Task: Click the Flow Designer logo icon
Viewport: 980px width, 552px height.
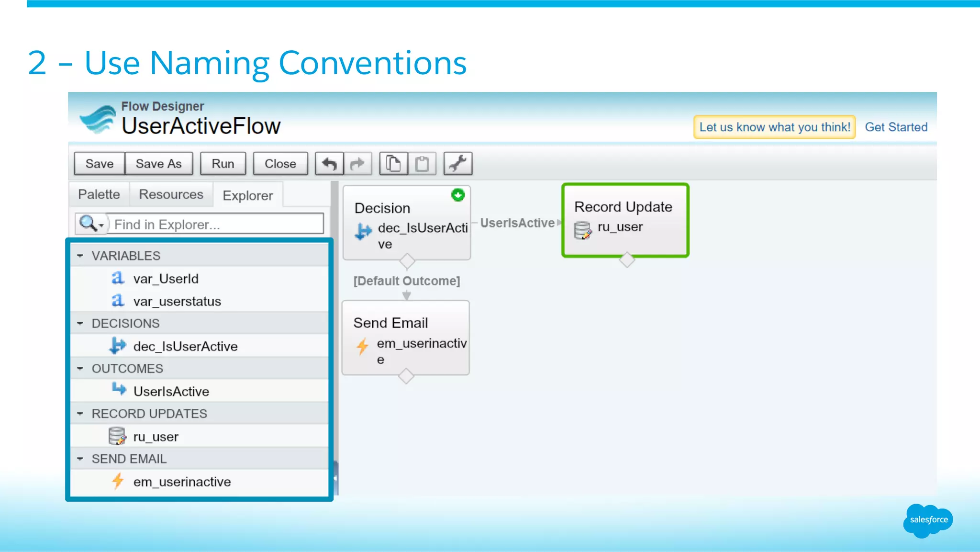Action: (x=98, y=119)
